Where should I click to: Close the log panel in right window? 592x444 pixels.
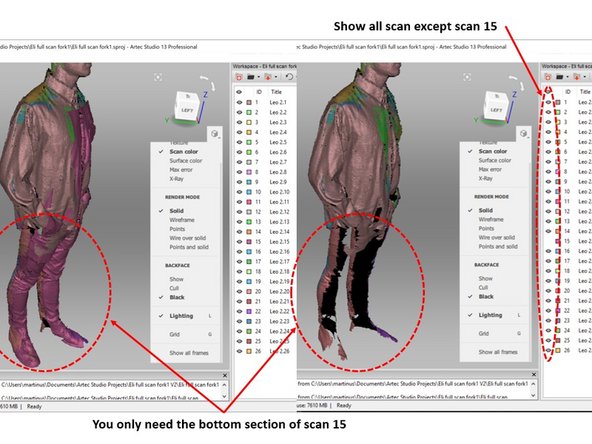click(534, 375)
